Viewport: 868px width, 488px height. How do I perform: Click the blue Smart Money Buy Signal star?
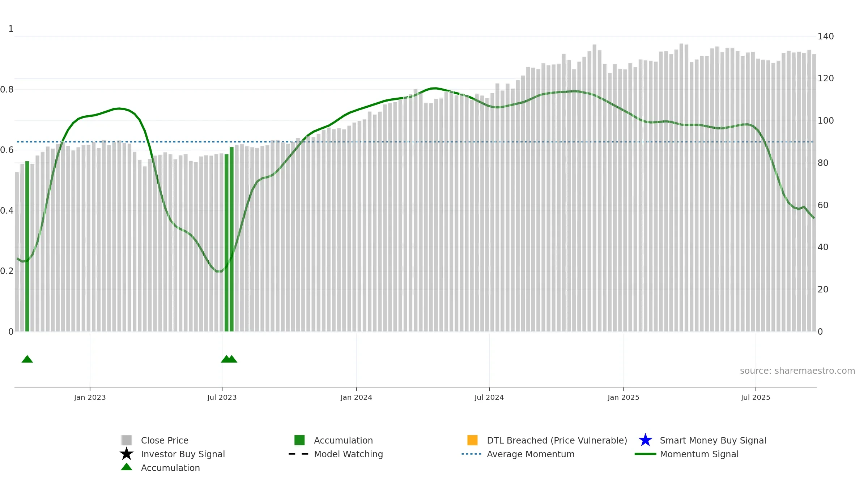(645, 440)
